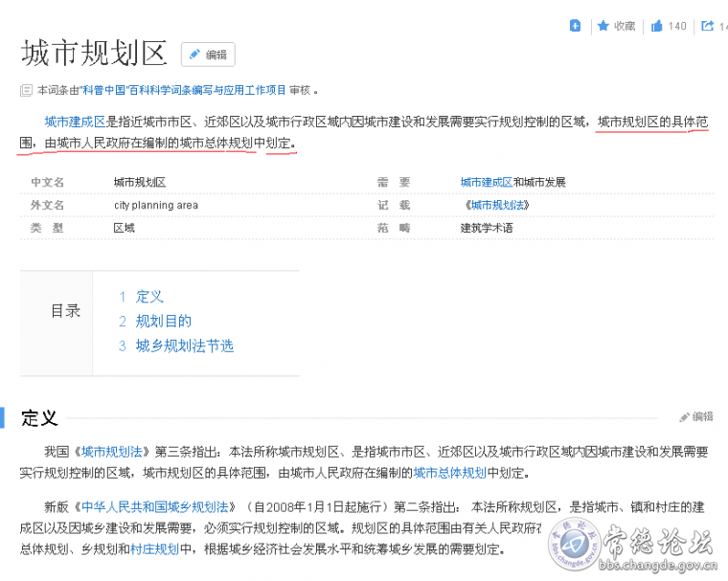Click the 中文名 field label

coord(47,183)
